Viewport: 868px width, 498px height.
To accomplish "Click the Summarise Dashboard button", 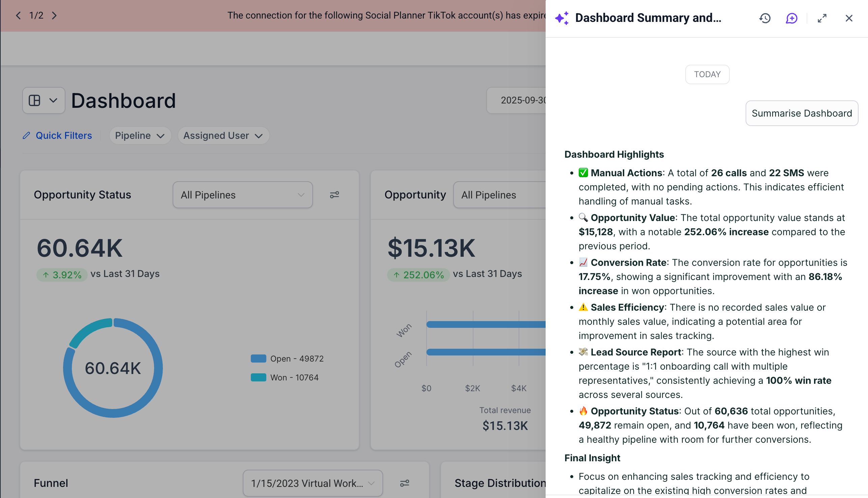I will click(x=801, y=113).
